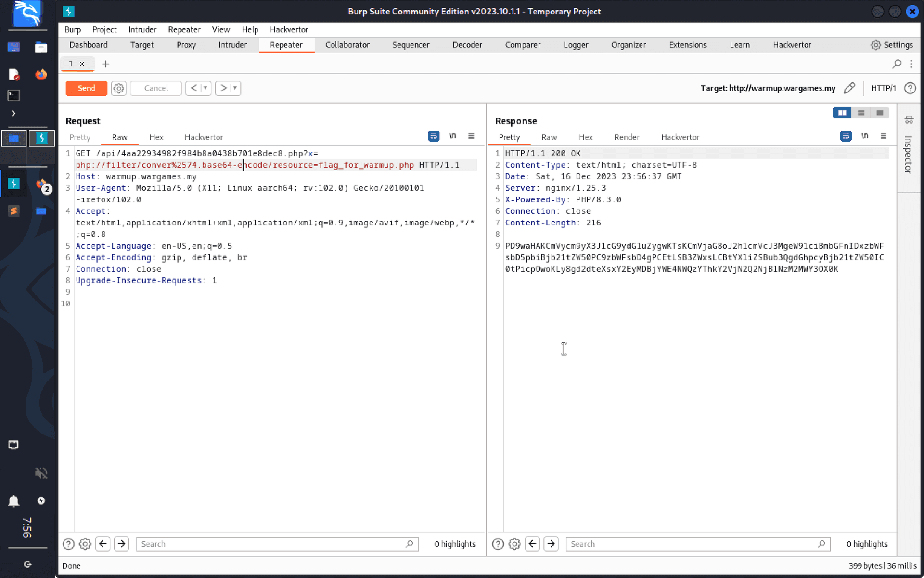Click the Repeater tab search magnifier icon
Image resolution: width=924 pixels, height=578 pixels.
(897, 64)
